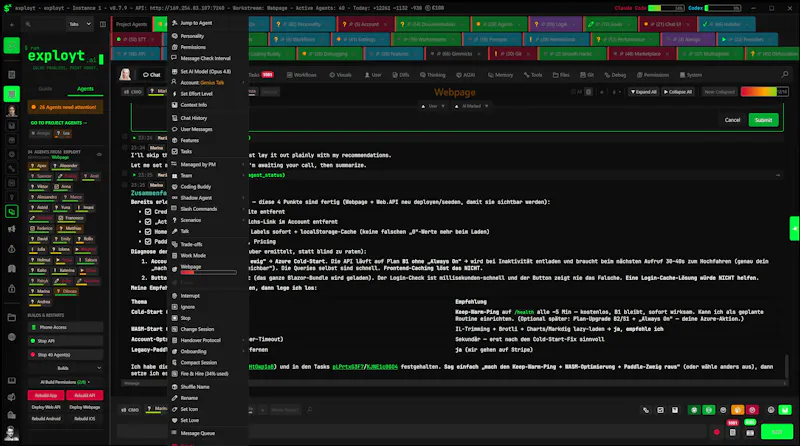This screenshot has width=800, height=446.
Task: Toggle Phone Access switch
Action: click(65, 327)
